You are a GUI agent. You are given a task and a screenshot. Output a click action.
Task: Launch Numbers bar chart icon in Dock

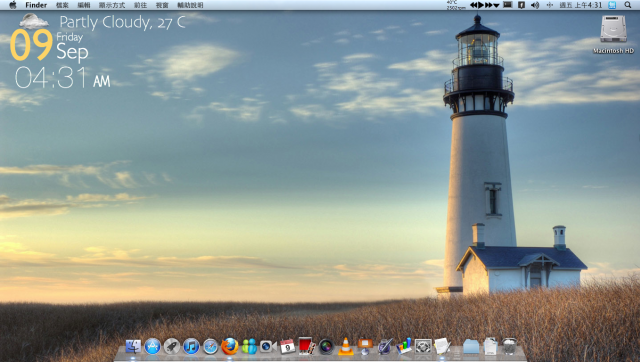click(x=404, y=346)
